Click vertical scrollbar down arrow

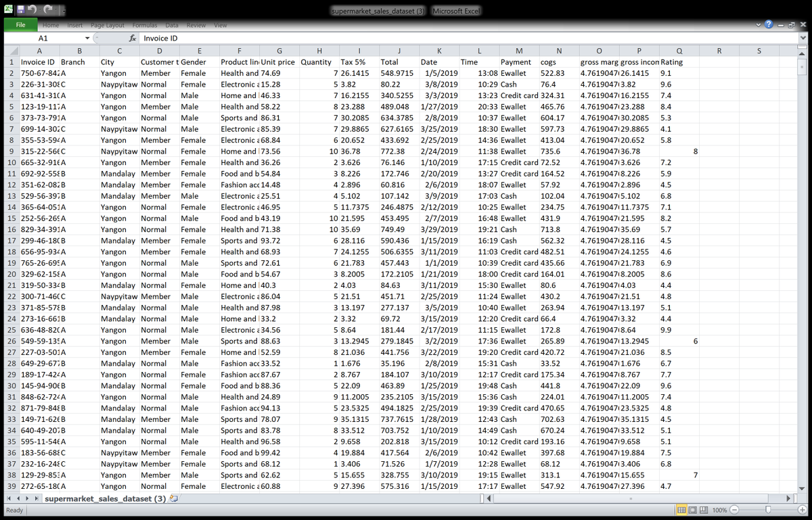coord(802,488)
